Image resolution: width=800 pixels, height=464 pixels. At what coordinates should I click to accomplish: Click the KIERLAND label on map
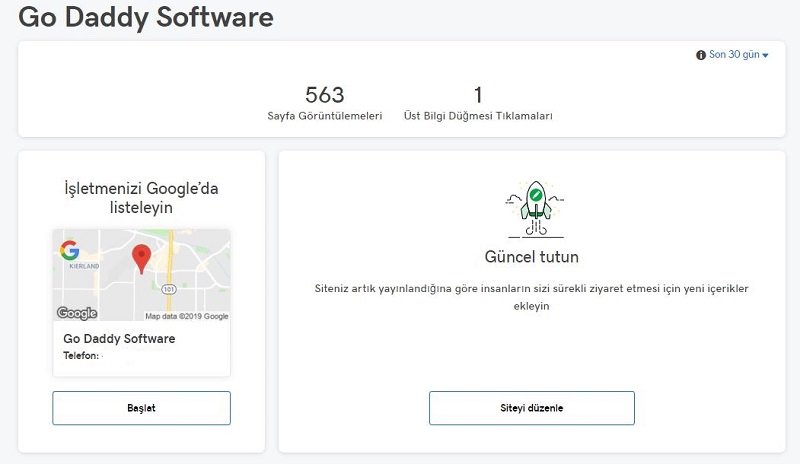pyautogui.click(x=84, y=266)
